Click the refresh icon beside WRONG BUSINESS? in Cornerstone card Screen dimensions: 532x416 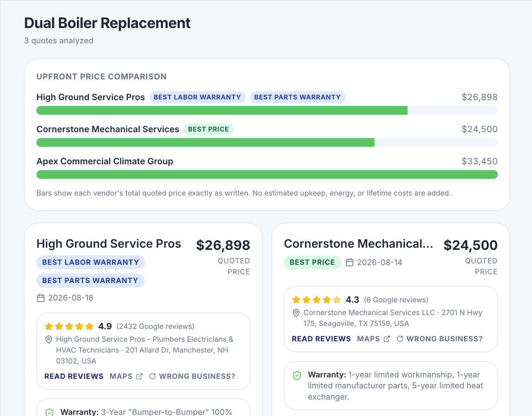(x=400, y=339)
